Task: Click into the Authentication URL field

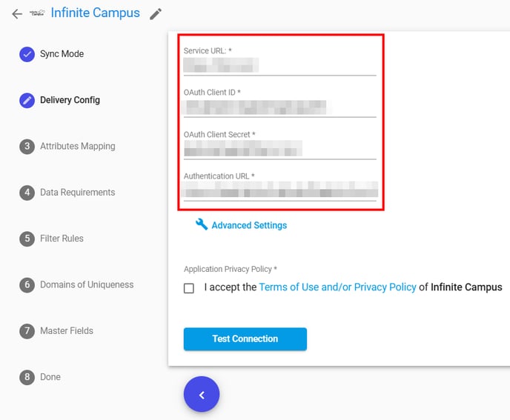Action: (280, 190)
